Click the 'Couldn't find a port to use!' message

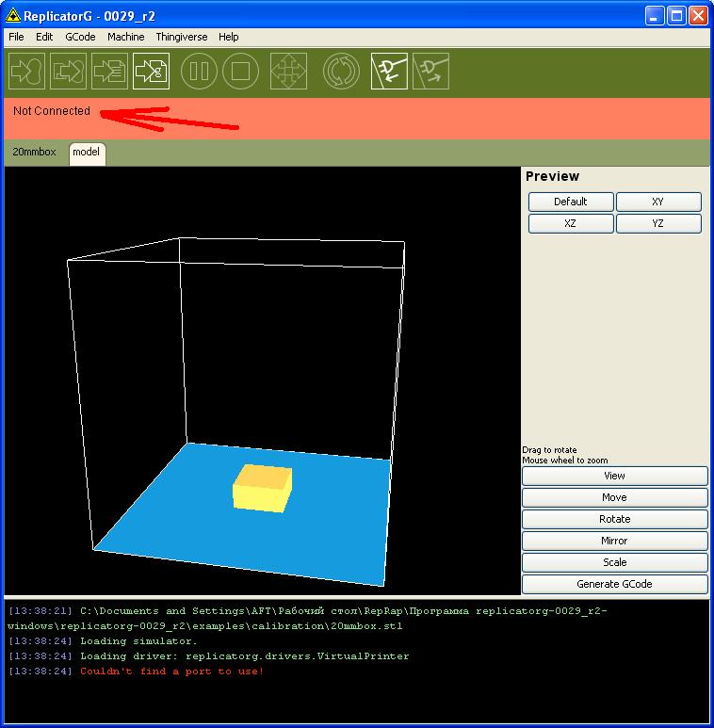click(171, 671)
